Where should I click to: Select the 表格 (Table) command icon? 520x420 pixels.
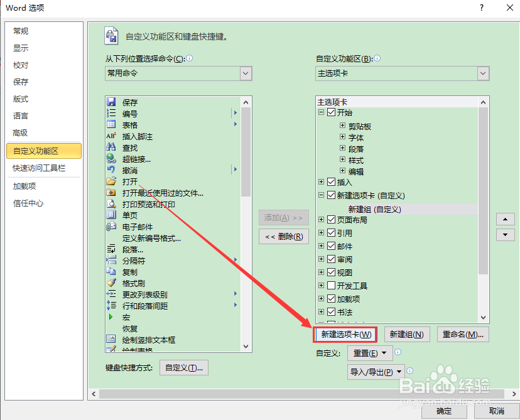pos(112,125)
